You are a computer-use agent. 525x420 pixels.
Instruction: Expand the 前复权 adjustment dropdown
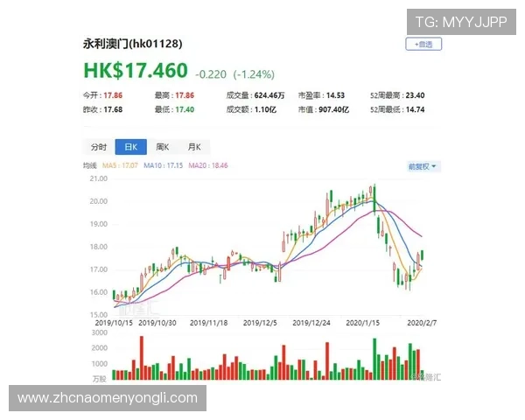pyautogui.click(x=423, y=166)
